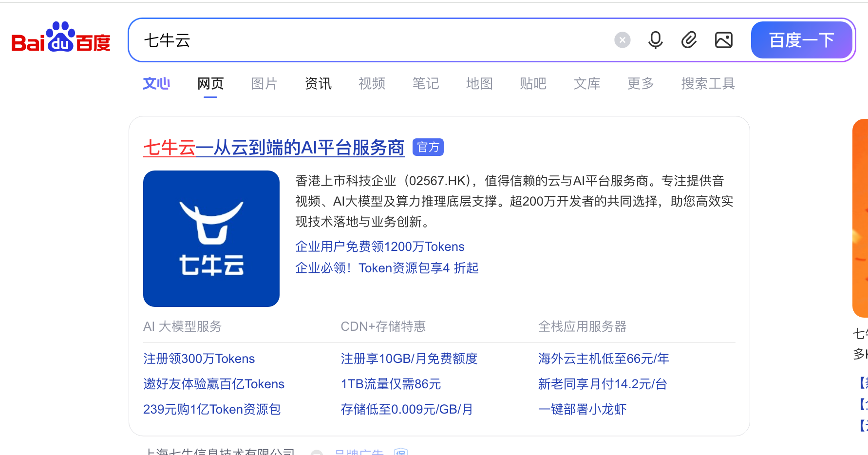Open the 文库 tab
The width and height of the screenshot is (868, 455).
(x=587, y=83)
